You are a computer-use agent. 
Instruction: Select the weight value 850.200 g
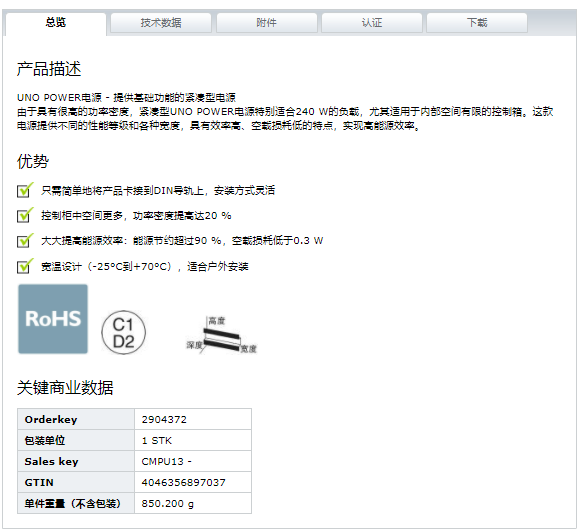tap(167, 504)
